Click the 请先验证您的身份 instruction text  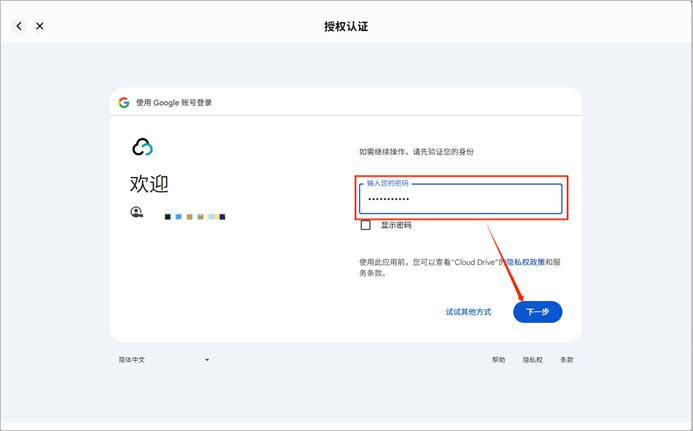click(x=416, y=152)
